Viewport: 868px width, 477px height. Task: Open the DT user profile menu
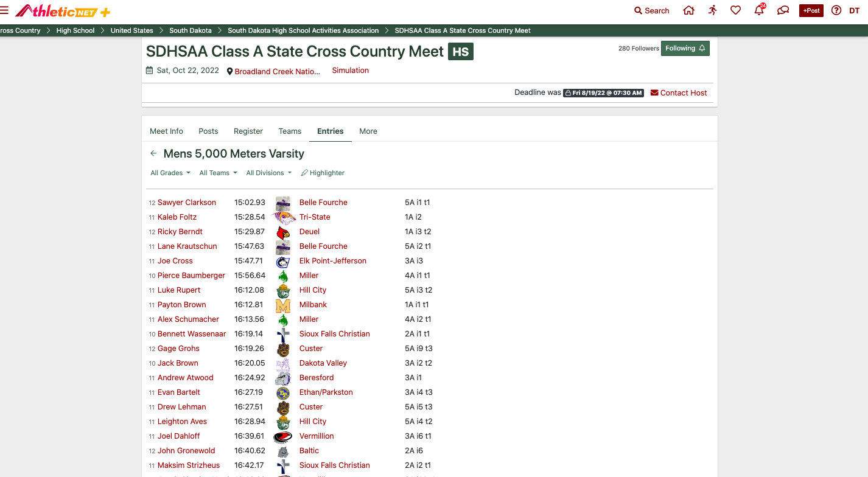pyautogui.click(x=854, y=10)
